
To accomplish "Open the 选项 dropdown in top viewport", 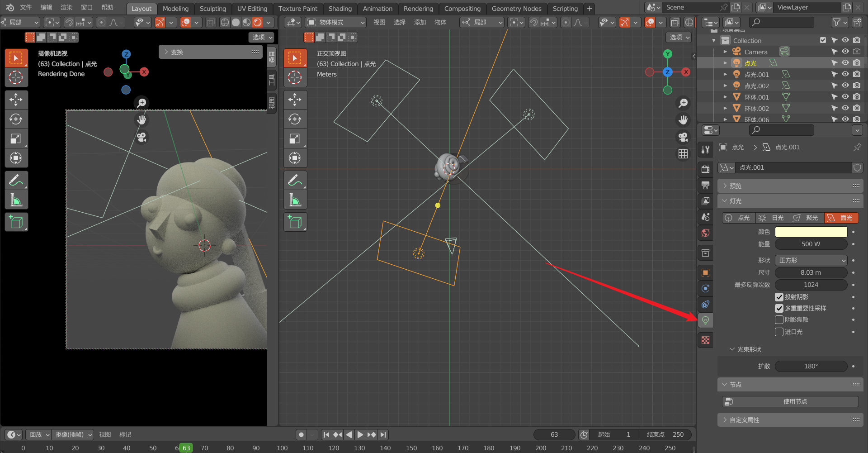I will (x=679, y=37).
